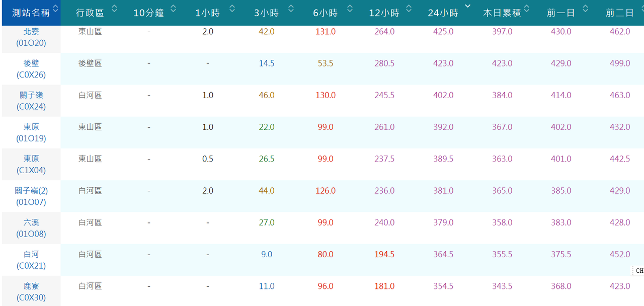This screenshot has height=306, width=644.
Task: Select 東山區 cell in 北寮 row
Action: click(90, 31)
